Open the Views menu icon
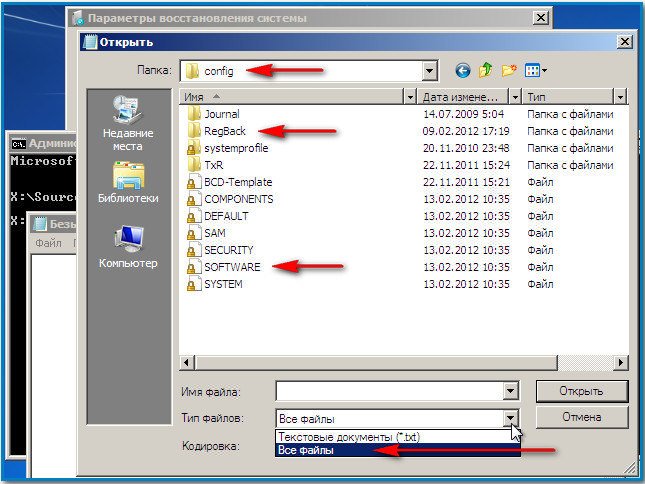 (x=535, y=71)
